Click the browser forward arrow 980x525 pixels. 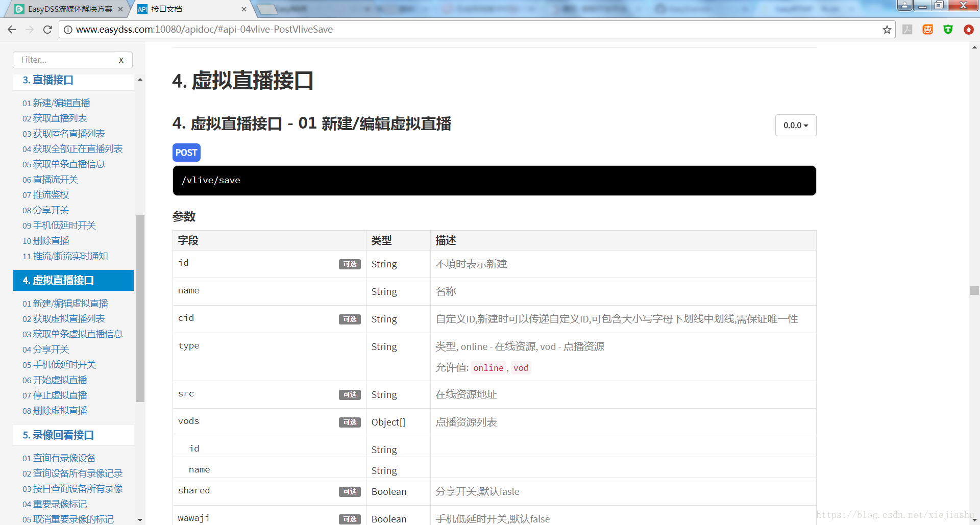(x=30, y=30)
